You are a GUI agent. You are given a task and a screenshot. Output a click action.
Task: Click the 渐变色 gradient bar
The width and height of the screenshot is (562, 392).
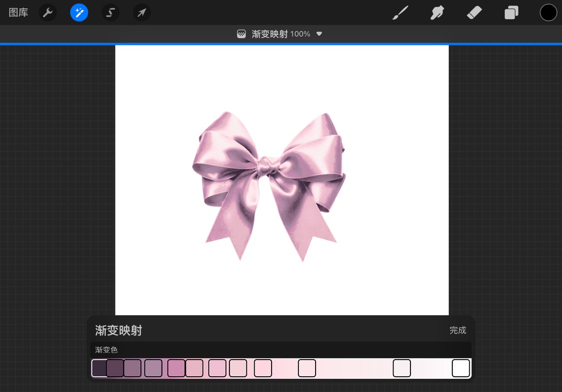pyautogui.click(x=280, y=350)
